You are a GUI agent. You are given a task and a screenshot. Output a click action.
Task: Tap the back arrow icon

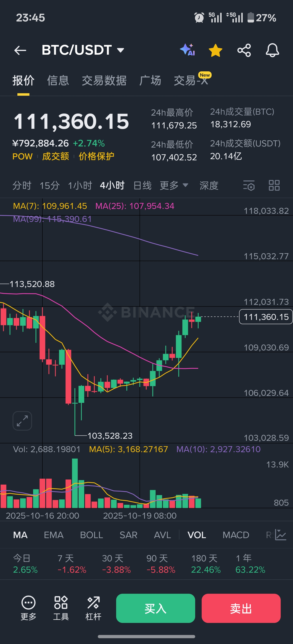20,50
